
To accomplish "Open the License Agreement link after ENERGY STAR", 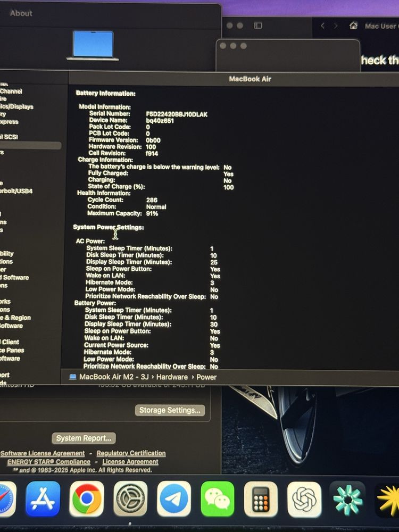I will 130,462.
